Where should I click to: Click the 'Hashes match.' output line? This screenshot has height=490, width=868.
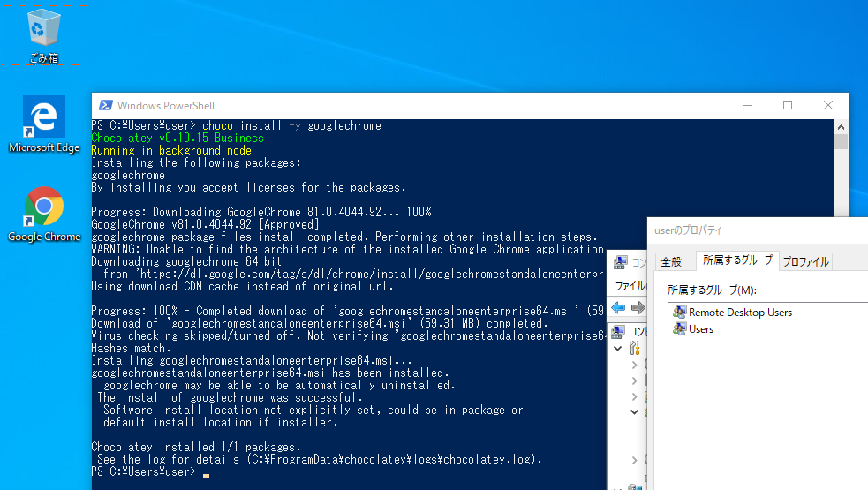point(132,348)
